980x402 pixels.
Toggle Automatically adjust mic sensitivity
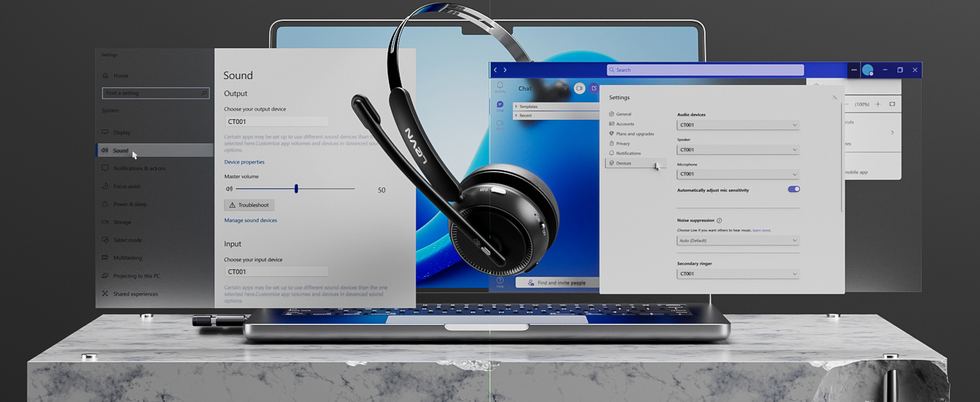(x=794, y=190)
